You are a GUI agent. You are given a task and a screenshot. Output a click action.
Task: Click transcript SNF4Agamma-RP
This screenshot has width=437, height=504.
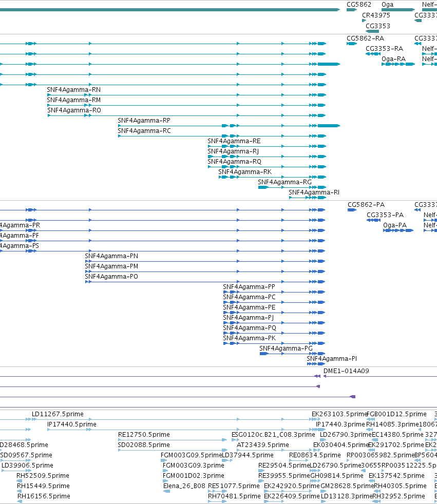click(144, 121)
